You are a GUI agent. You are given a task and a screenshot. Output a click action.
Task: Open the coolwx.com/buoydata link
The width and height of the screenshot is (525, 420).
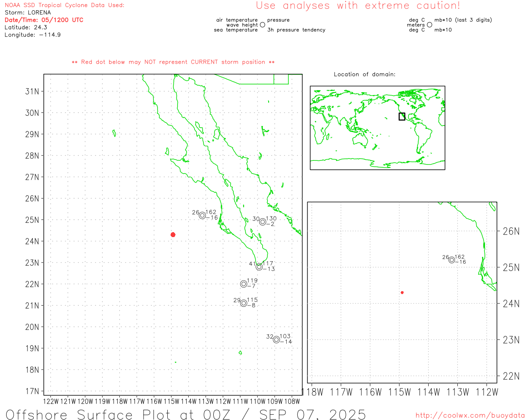click(x=470, y=415)
